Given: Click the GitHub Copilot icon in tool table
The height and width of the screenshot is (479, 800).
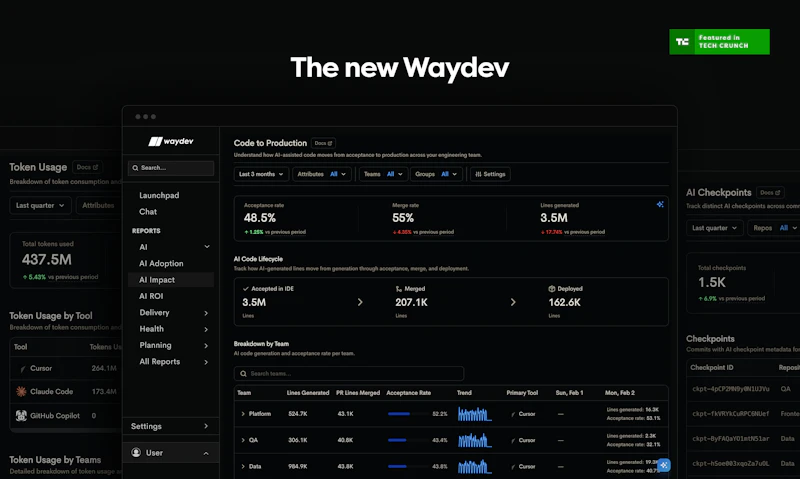Looking at the screenshot, I should tap(21, 416).
